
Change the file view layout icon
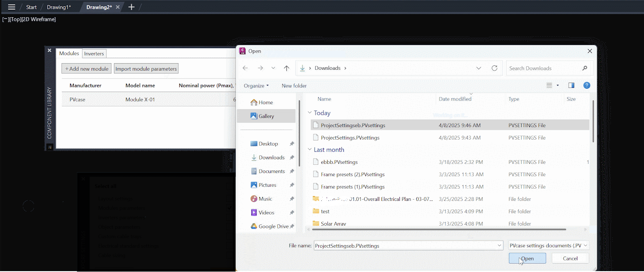(549, 85)
